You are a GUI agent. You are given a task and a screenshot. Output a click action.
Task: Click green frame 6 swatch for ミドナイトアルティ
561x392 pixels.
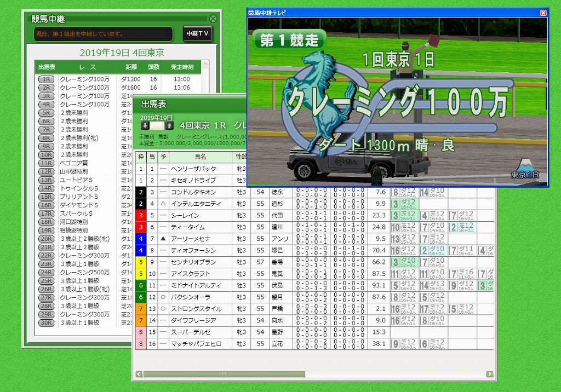(x=141, y=285)
